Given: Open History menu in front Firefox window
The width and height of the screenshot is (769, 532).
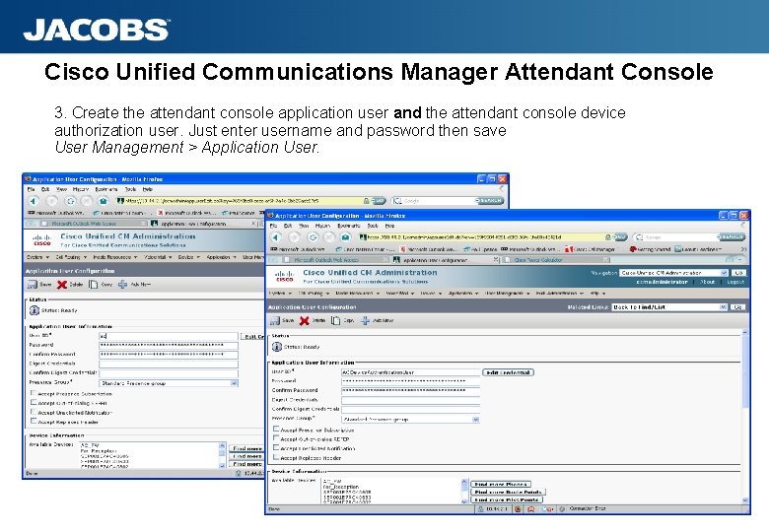Looking at the screenshot, I should tap(322, 226).
